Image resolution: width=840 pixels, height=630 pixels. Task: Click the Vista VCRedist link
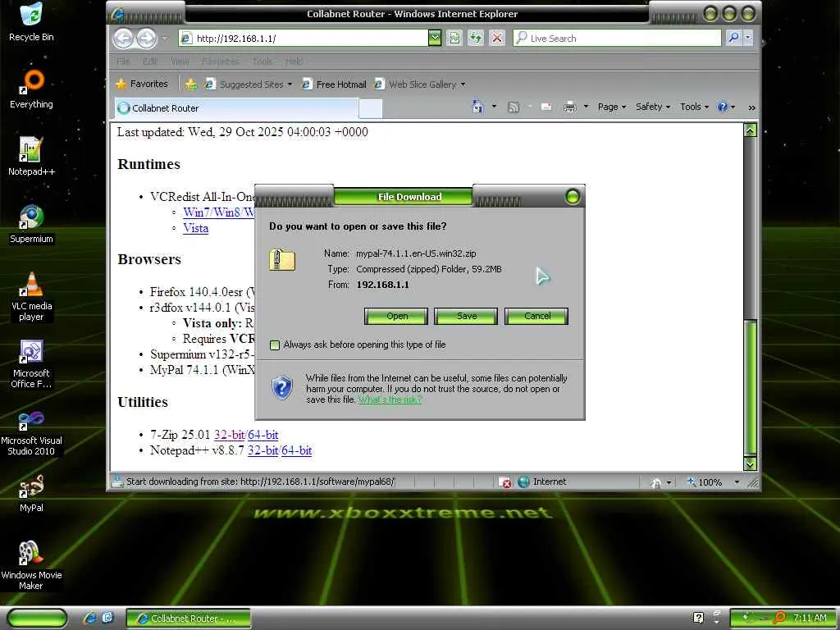coord(195,228)
